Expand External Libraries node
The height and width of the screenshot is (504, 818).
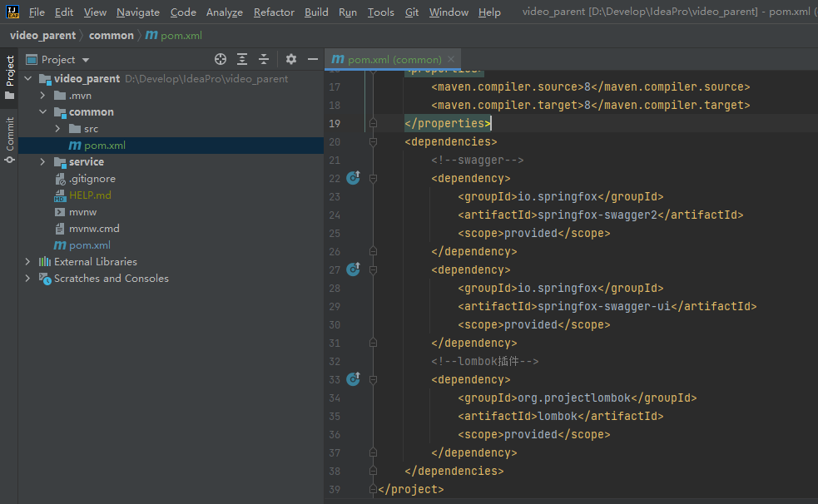coord(28,262)
